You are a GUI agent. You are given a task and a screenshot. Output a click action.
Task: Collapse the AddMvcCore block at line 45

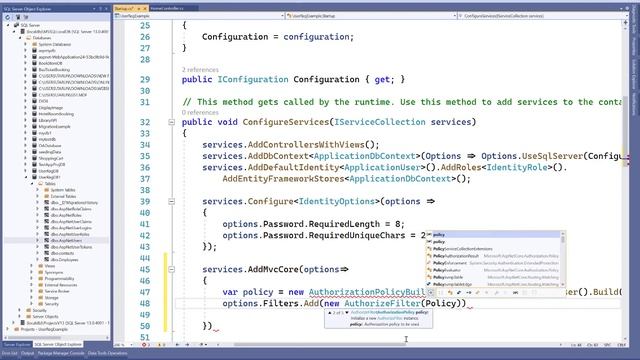point(171,269)
